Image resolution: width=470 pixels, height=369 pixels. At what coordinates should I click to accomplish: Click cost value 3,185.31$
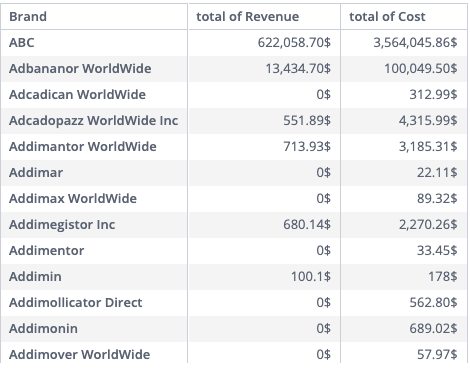pyautogui.click(x=428, y=146)
